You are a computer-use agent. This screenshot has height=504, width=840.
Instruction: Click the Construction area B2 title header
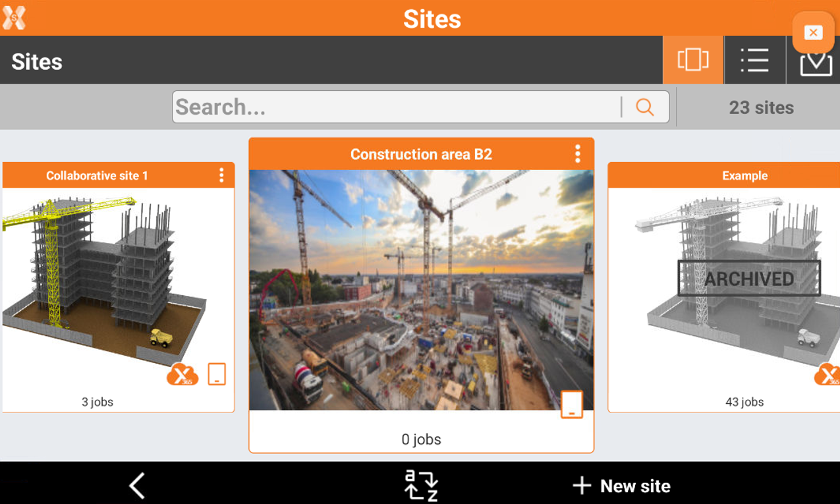tap(421, 154)
